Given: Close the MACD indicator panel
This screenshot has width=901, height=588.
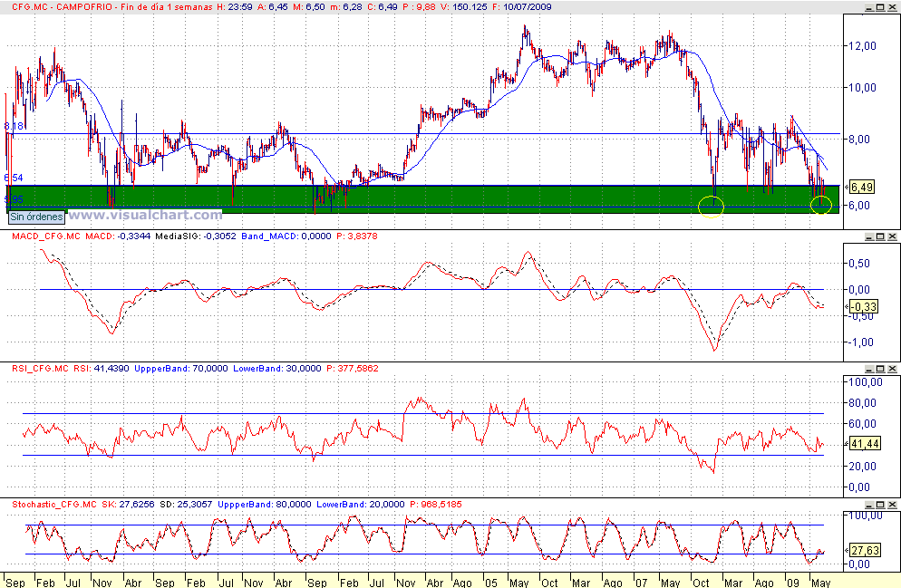Looking at the screenshot, I should pyautogui.click(x=892, y=236).
